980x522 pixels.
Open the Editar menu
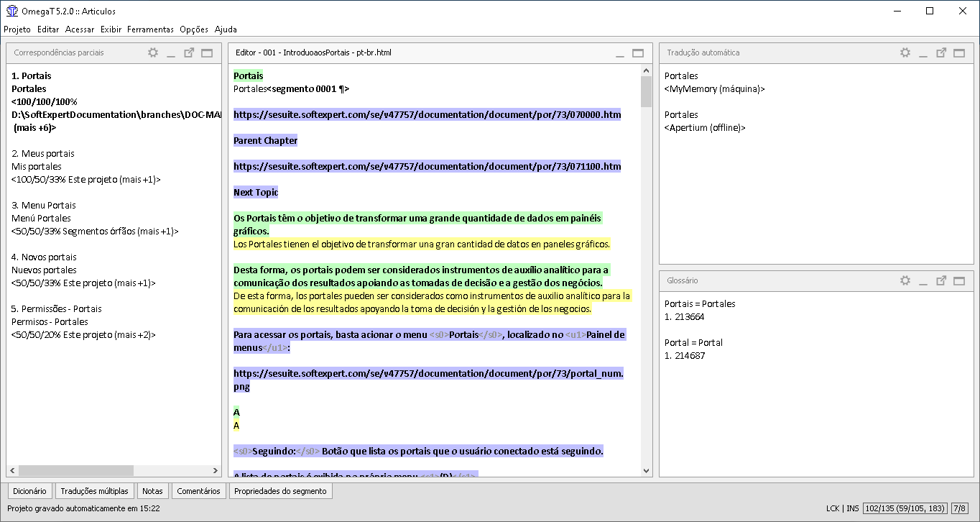click(x=48, y=29)
